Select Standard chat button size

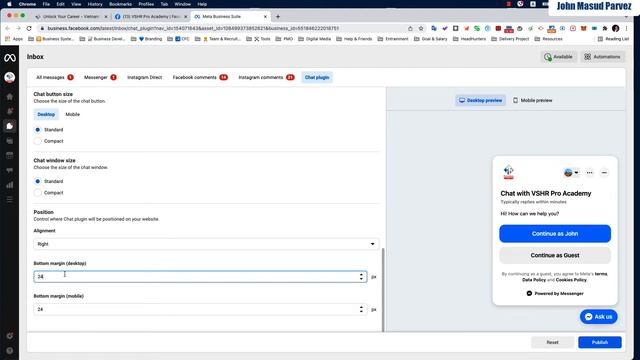click(38, 130)
